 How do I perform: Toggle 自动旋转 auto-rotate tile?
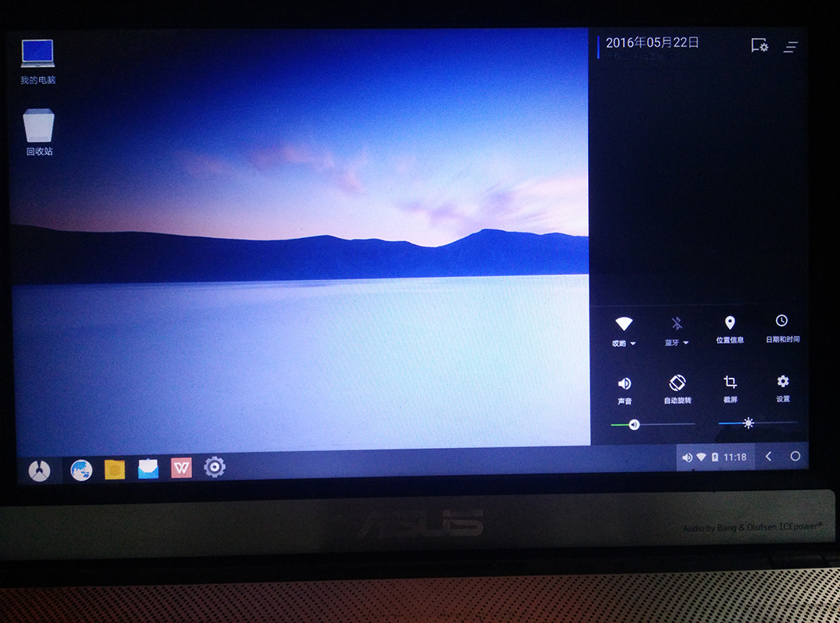(x=677, y=389)
